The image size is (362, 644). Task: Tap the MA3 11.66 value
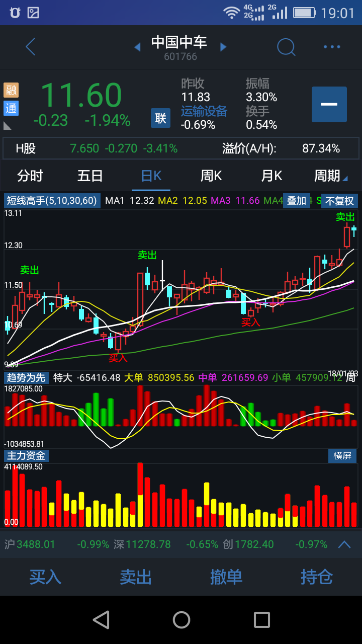tap(235, 201)
